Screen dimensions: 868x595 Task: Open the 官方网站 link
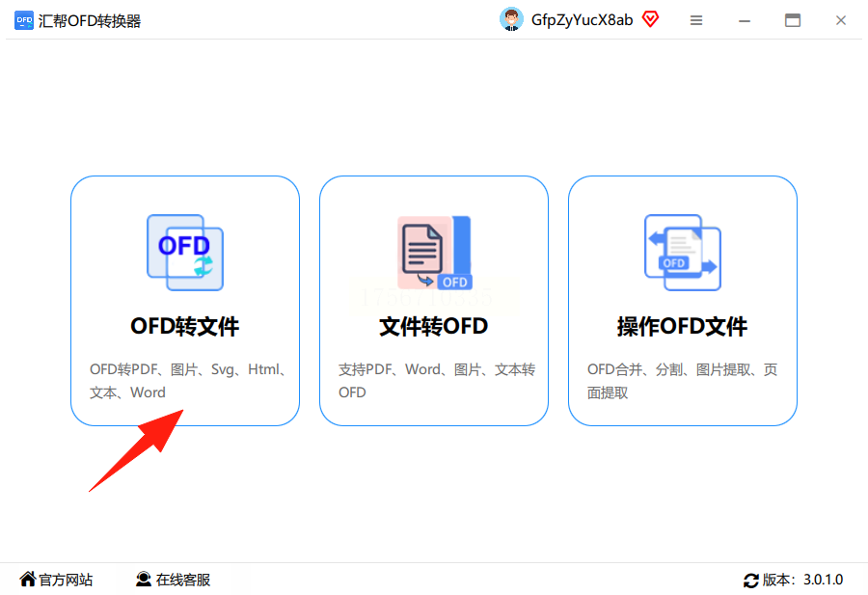[x=66, y=580]
